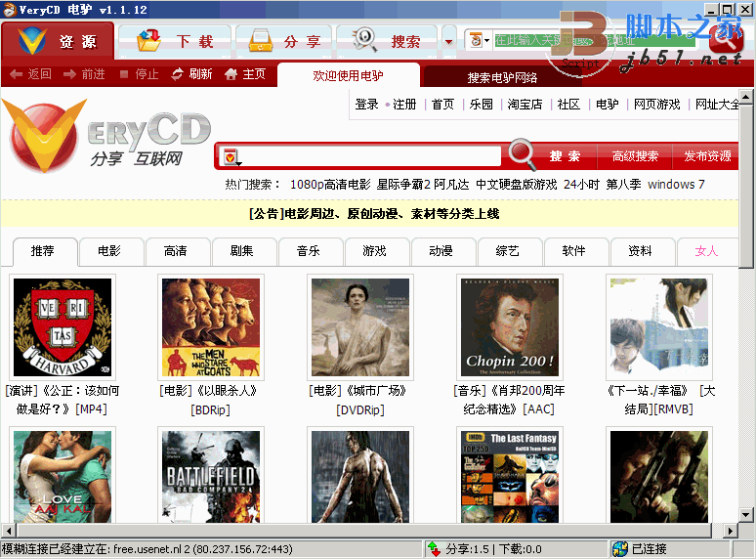Click the horizontal scrollbar right arrow
Image resolution: width=756 pixels, height=559 pixels.
pyautogui.click(x=731, y=531)
